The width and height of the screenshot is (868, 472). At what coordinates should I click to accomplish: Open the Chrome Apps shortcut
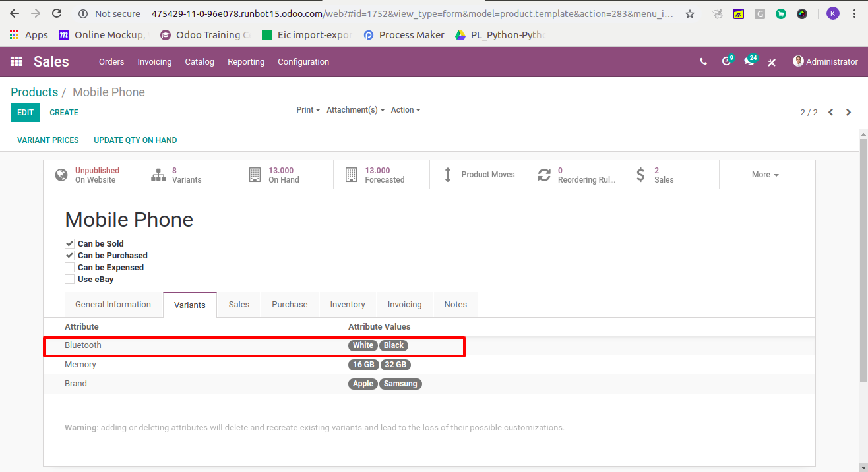[x=29, y=35]
